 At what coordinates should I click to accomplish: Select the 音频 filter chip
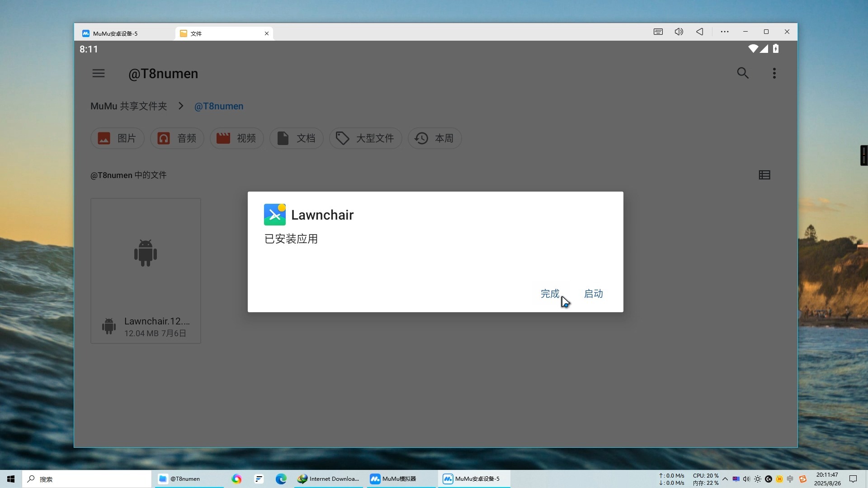point(177,138)
